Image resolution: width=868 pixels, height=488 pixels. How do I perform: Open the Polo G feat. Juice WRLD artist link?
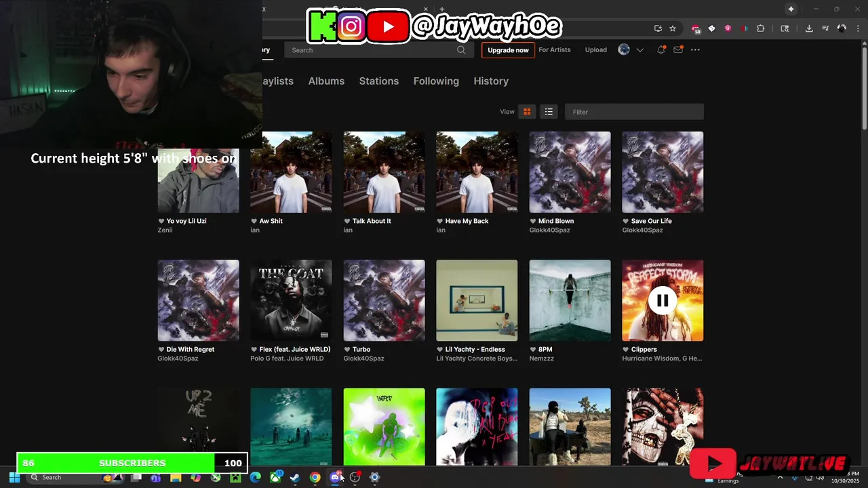point(287,358)
